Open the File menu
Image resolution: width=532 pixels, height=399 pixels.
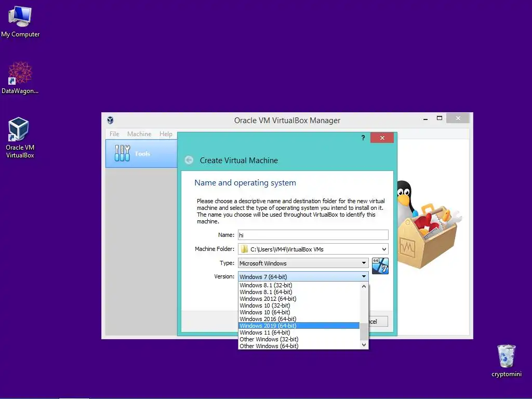pyautogui.click(x=114, y=134)
